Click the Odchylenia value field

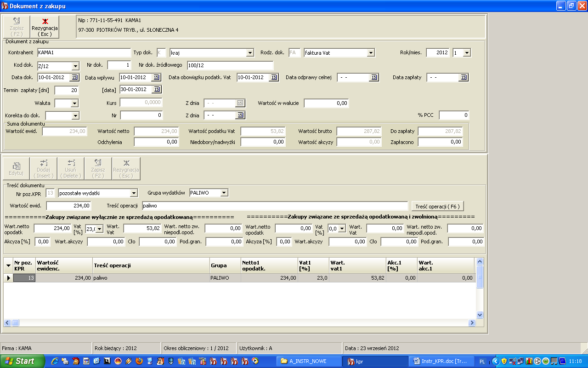pos(156,142)
